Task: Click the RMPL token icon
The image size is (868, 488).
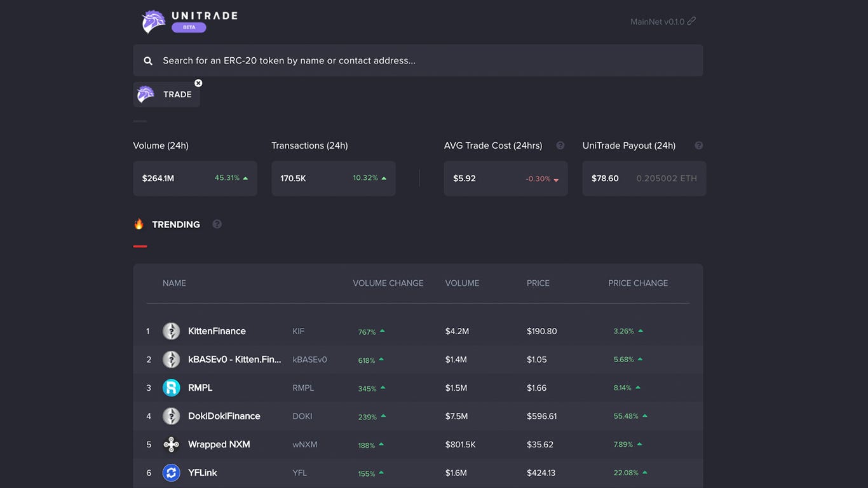Action: coord(171,388)
